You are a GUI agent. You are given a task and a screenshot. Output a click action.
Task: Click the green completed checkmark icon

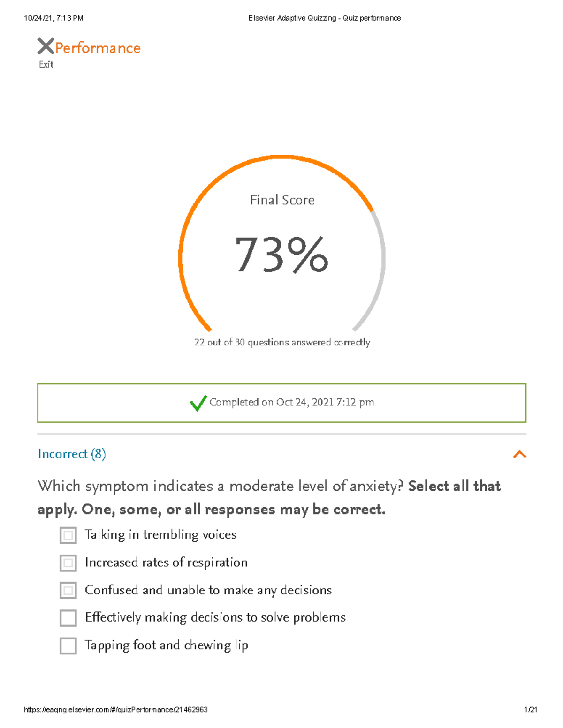198,403
